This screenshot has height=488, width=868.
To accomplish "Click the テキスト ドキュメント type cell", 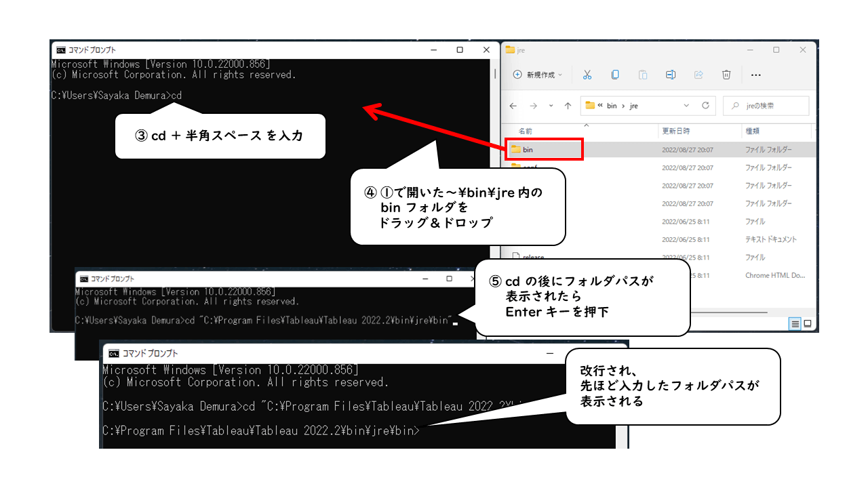I will tap(771, 239).
